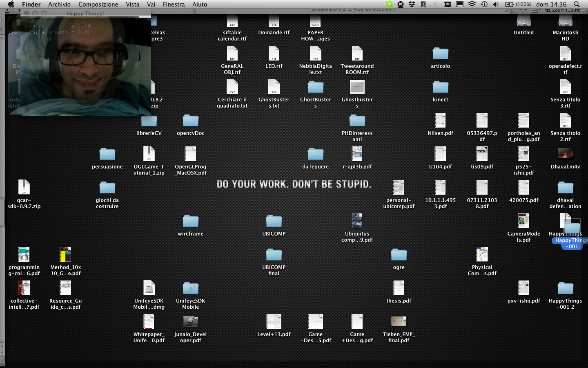The height and width of the screenshot is (368, 588).
Task: Click the date and time clock
Action: point(551,4)
